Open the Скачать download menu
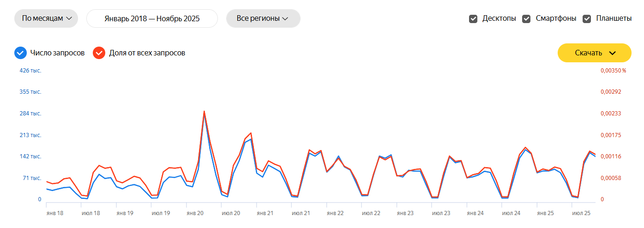644x228 pixels. tap(594, 53)
